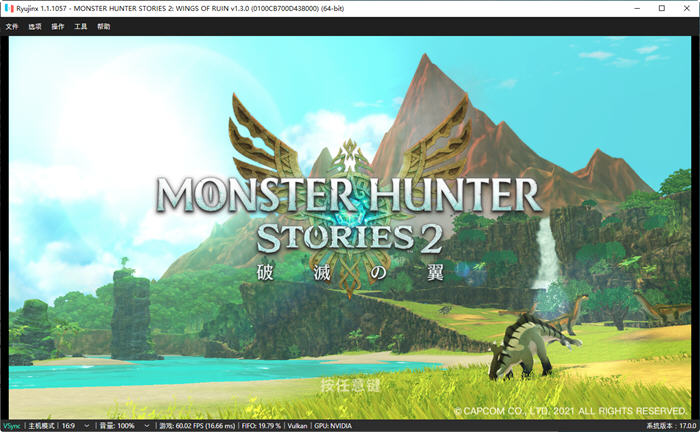This screenshot has width=700, height=432.
Task: Click the GPU: NVIDIA status label
Action: tap(333, 426)
